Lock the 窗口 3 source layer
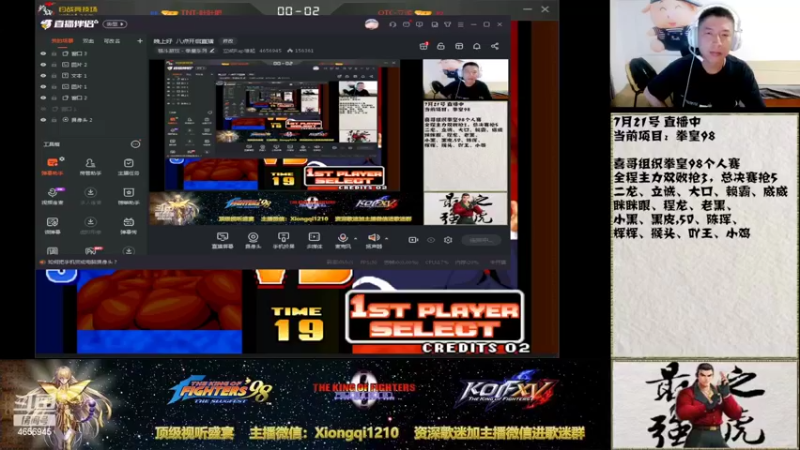The height and width of the screenshot is (450, 800). pyautogui.click(x=54, y=54)
